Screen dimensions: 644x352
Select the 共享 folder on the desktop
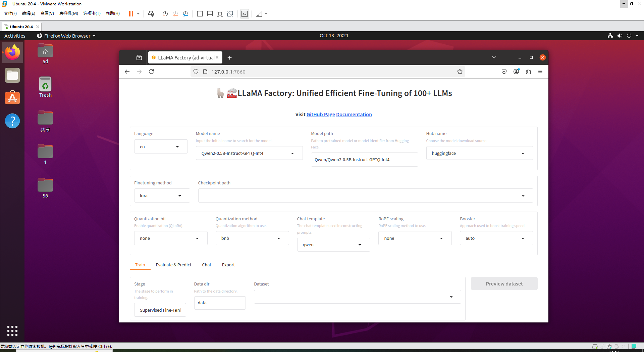(x=45, y=122)
